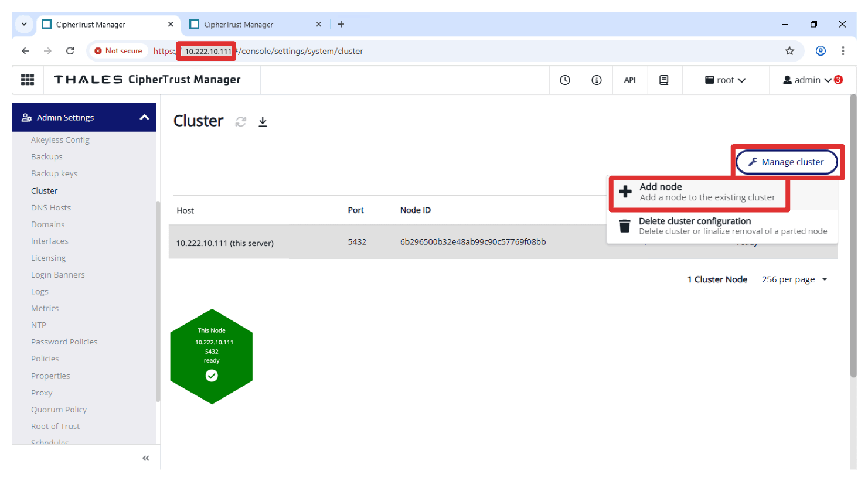
Task: Open Licensing in sidebar
Action: pos(49,258)
